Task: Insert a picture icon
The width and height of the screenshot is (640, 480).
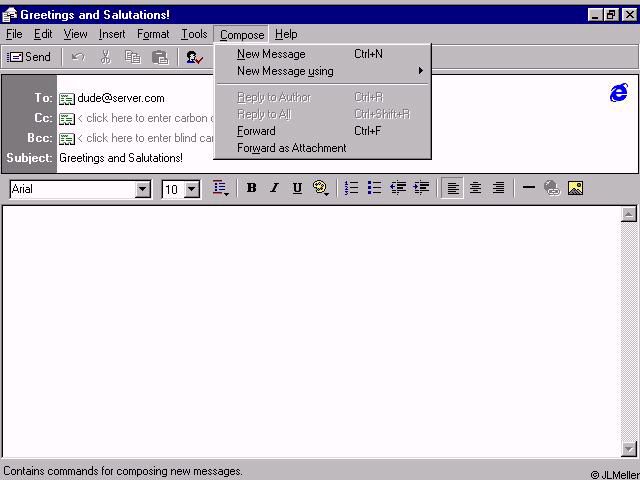Action: 575,188
